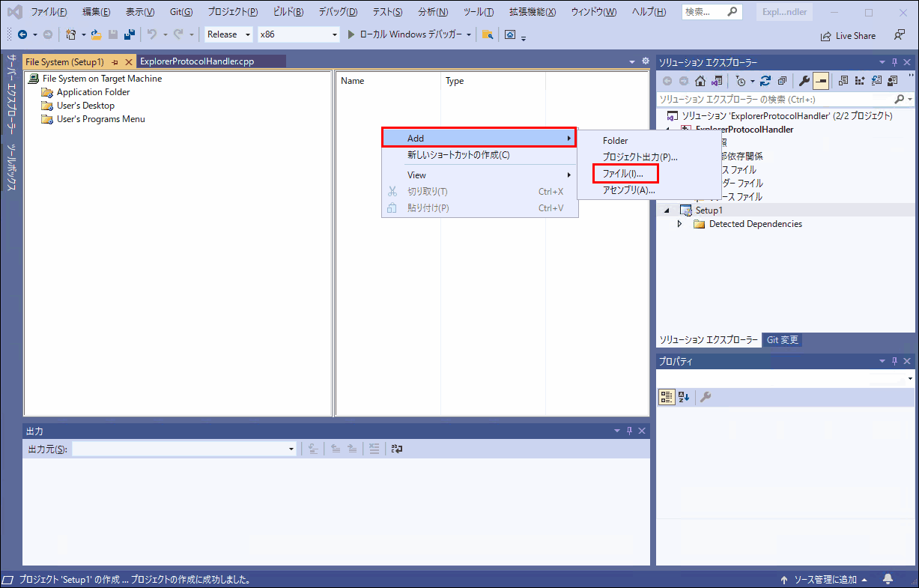
Task: Click the Undo toolbar icon
Action: click(152, 34)
